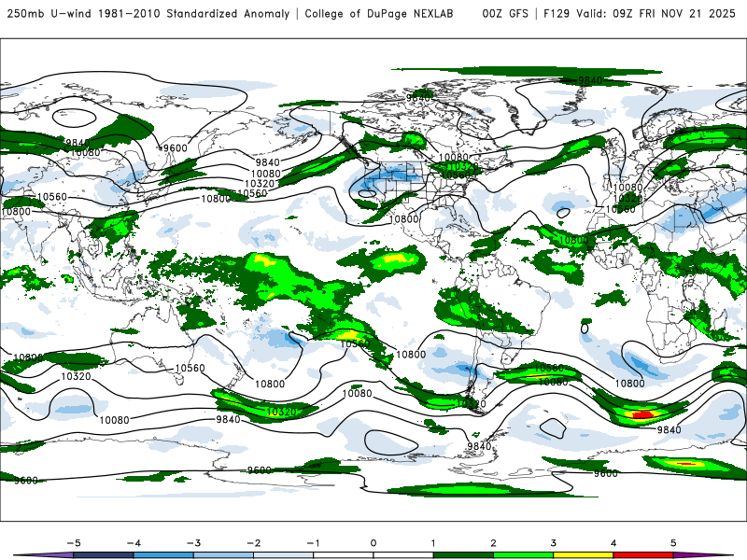Pick the pale blue -2 to -1 colorbar segment
This screenshot has width=747, height=560.
point(284,555)
